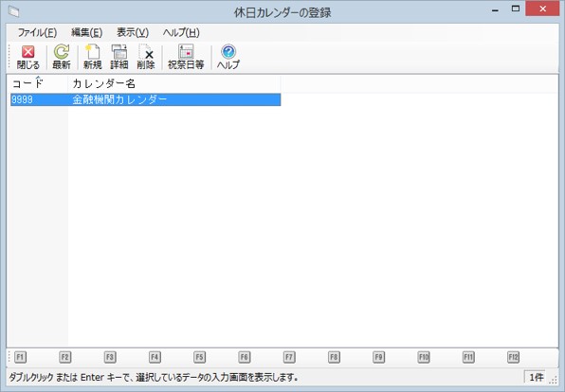This screenshot has width=565, height=392.
Task: Refresh list with the 最新 icon
Action: pos(62,57)
